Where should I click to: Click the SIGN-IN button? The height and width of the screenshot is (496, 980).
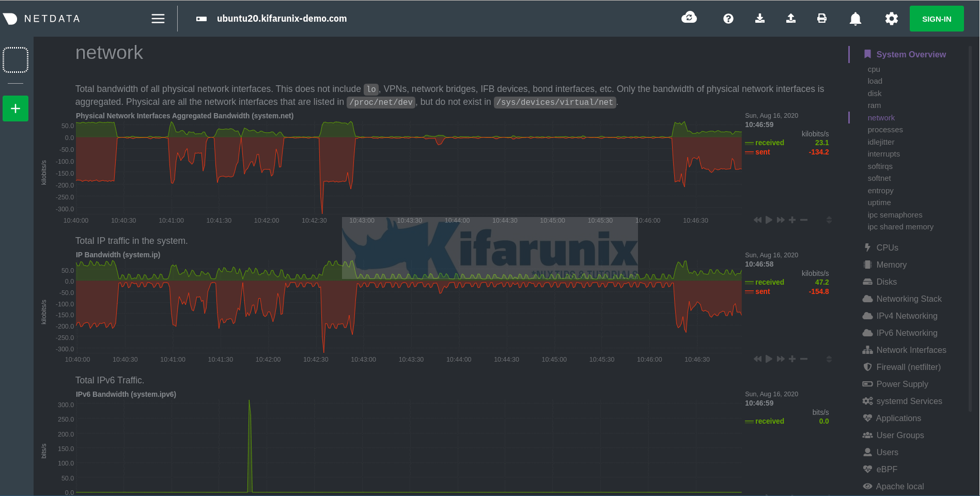coord(936,19)
